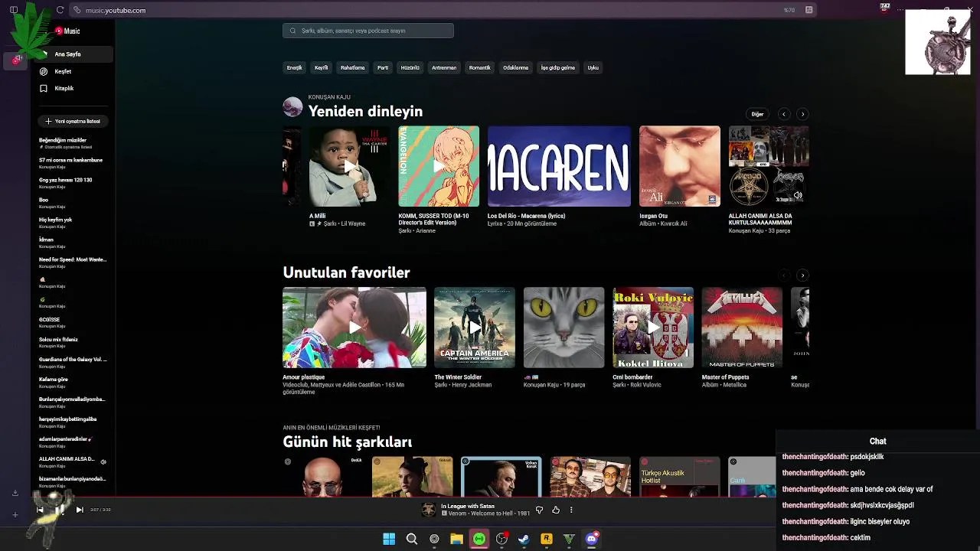Toggle the Keyifli mood chip
The height and width of the screenshot is (551, 980).
coord(322,67)
